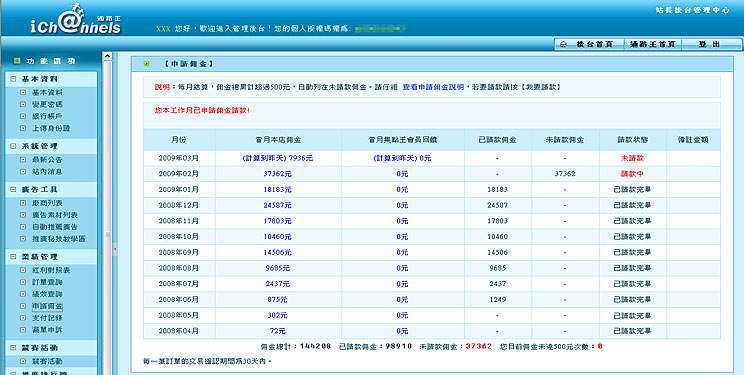The width and height of the screenshot is (744, 375).
Task: Click the green icon beside 功能選項
Action: [17, 61]
